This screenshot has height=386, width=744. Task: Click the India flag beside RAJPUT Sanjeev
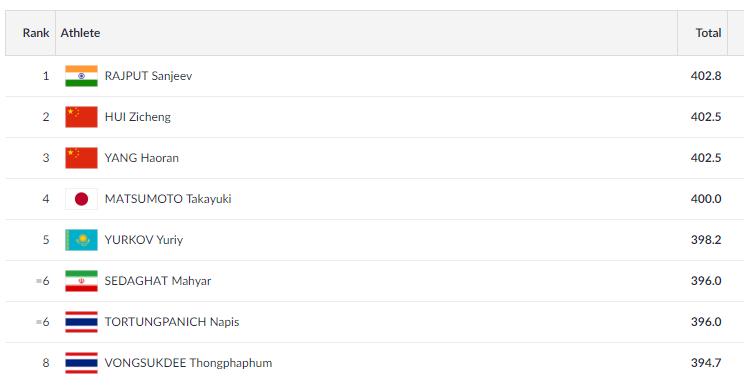81,76
